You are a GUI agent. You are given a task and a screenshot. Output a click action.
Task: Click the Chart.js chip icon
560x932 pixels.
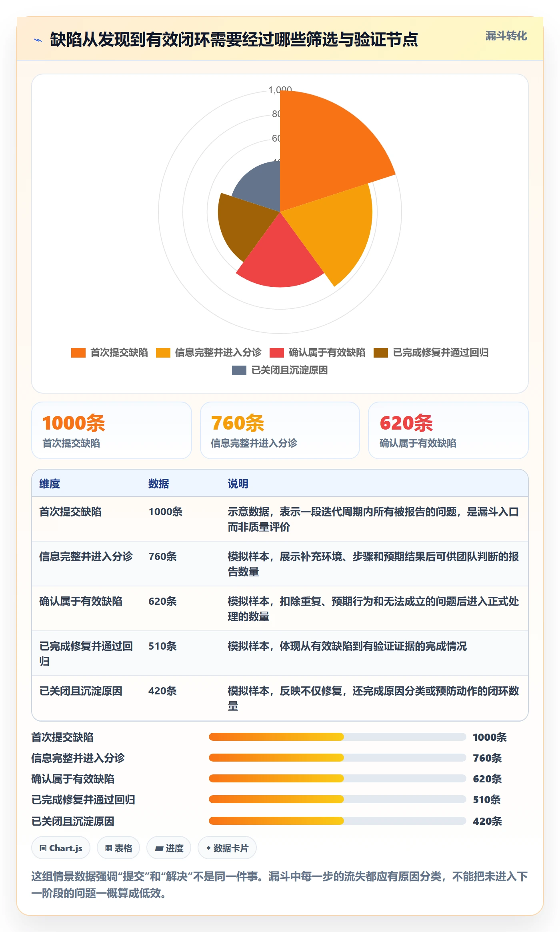(x=43, y=848)
